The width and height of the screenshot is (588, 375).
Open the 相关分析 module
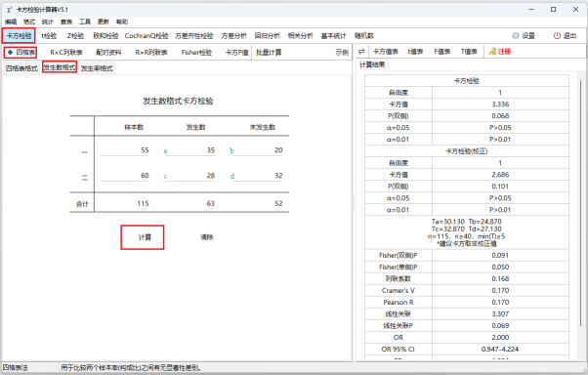click(x=301, y=35)
